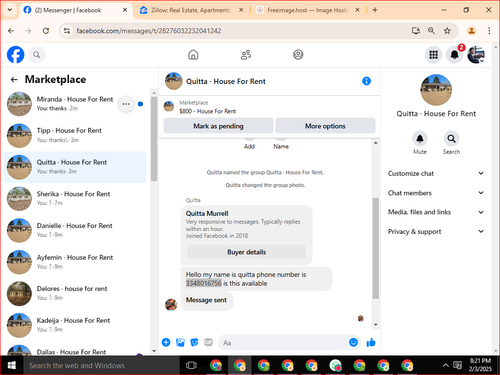Open the Facebook home logo

click(x=16, y=55)
